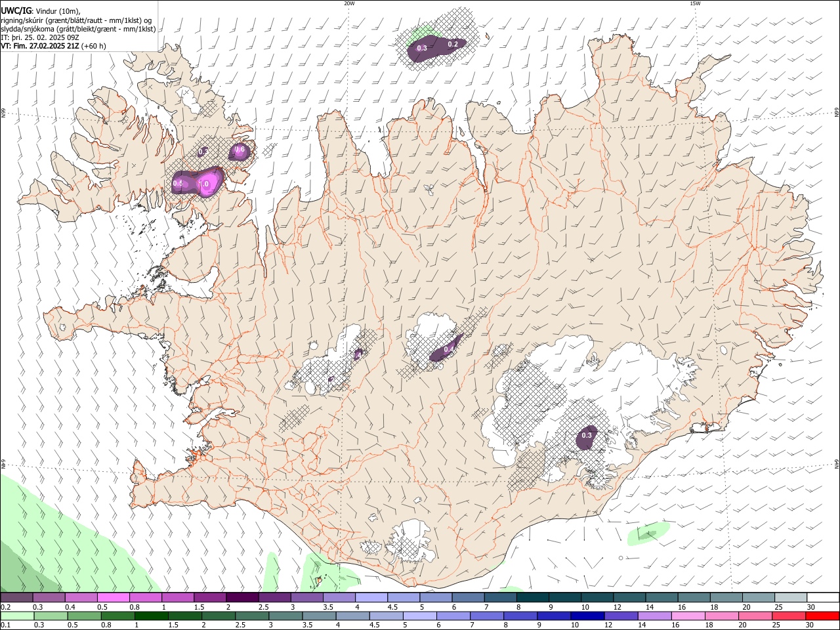Select the darkest purple swatch labeled 2 in top legend
The width and height of the screenshot is (840, 630).
click(242, 598)
